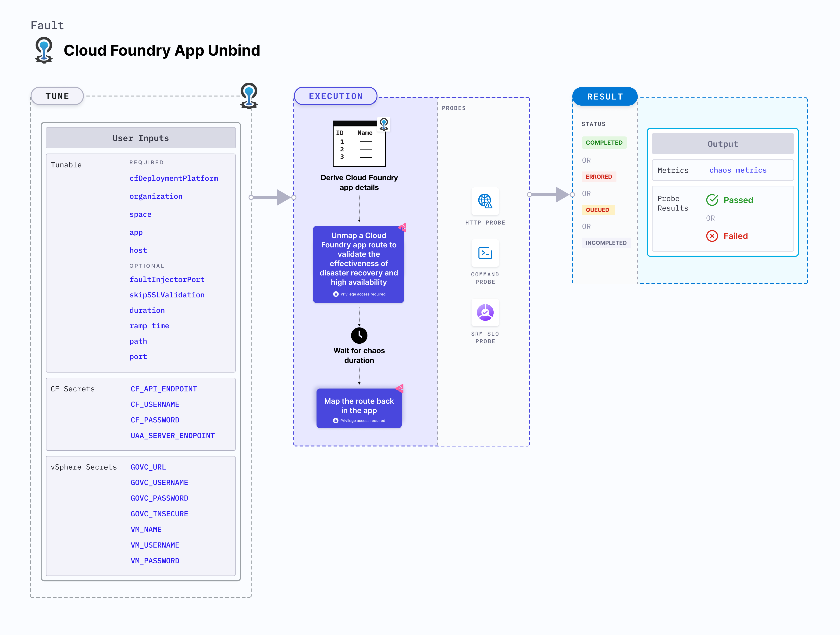The image size is (840, 635).
Task: Click the VM_PASSWORD secret
Action: 155,560
